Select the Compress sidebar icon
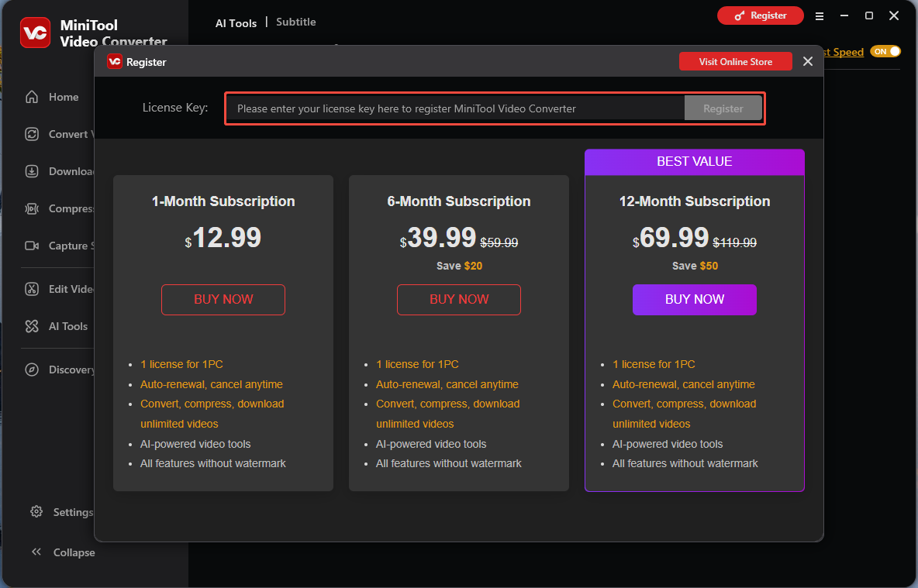Viewport: 918px width, 588px height. (x=32, y=209)
